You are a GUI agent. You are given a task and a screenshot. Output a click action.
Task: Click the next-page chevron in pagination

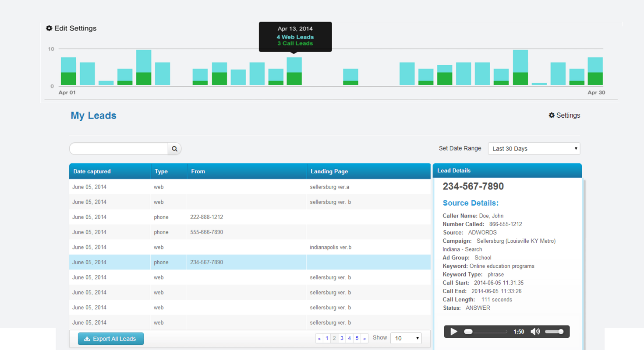(365, 338)
